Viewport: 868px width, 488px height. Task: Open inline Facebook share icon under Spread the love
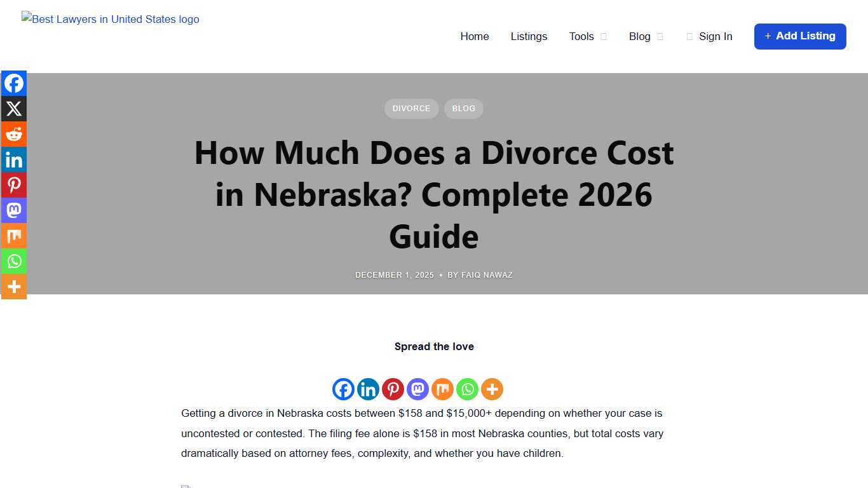pos(343,389)
